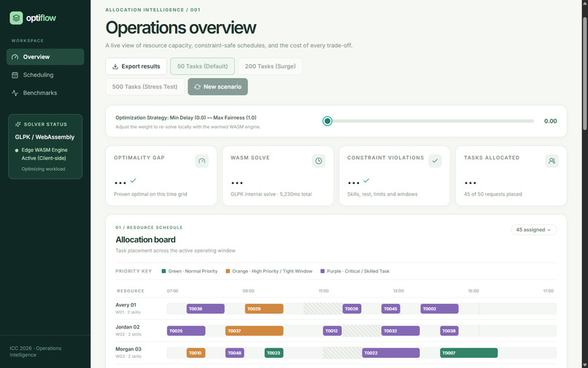Image resolution: width=588 pixels, height=368 pixels.
Task: Click the check icon on Constraint Violations card
Action: point(435,161)
